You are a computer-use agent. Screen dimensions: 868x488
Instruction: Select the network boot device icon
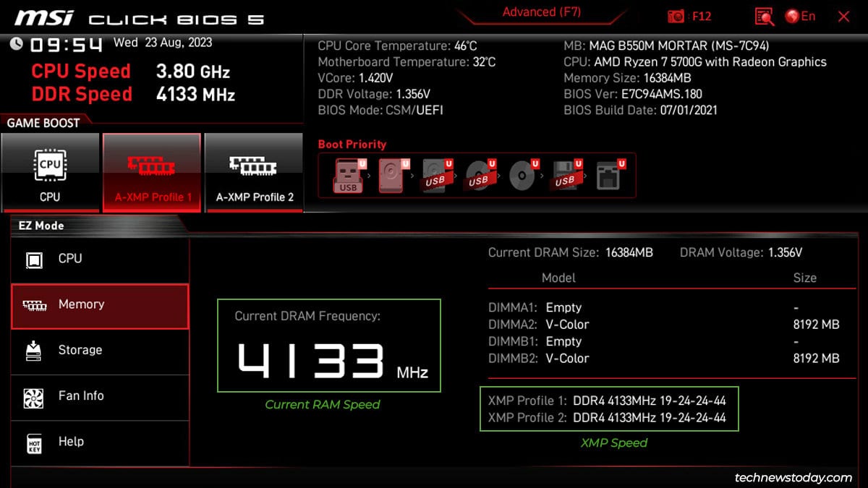click(x=610, y=175)
